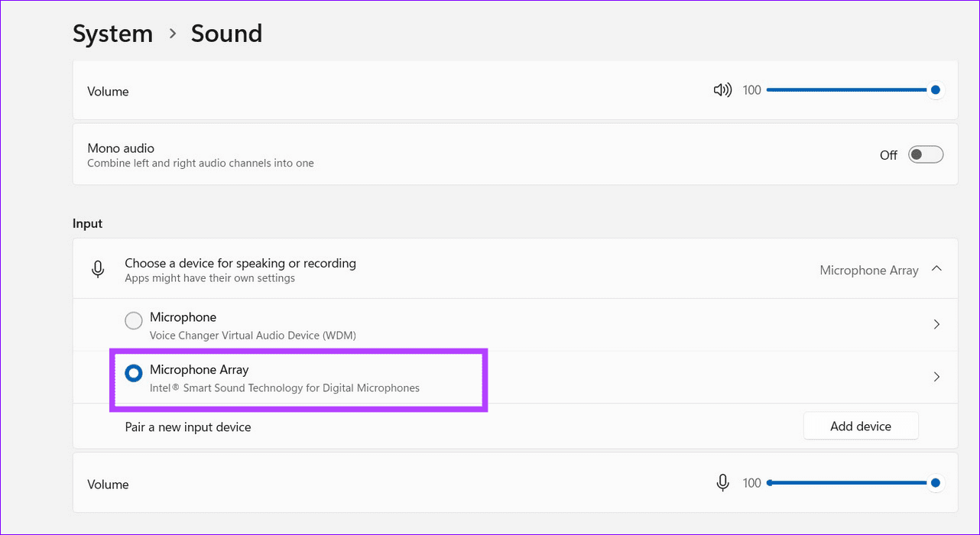Open Microphone Array properties arrow
Image resolution: width=980 pixels, height=535 pixels.
pos(936,377)
